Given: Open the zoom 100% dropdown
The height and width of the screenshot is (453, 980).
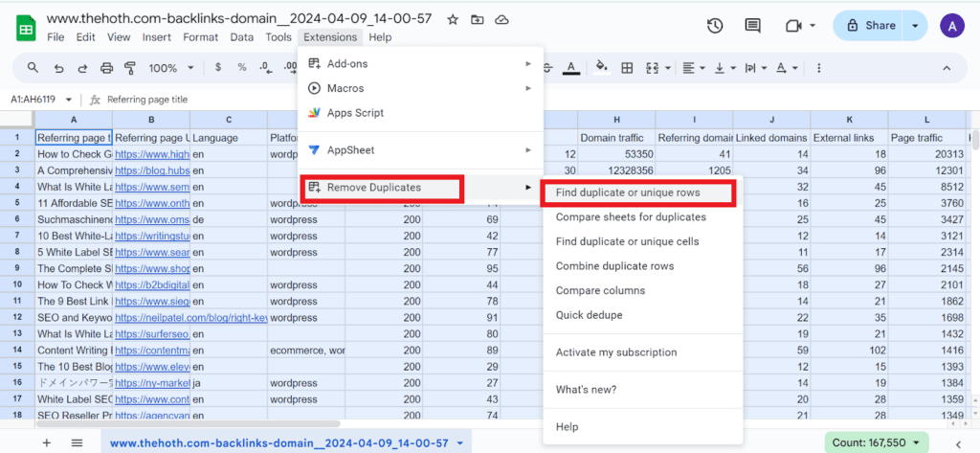Looking at the screenshot, I should (x=171, y=68).
